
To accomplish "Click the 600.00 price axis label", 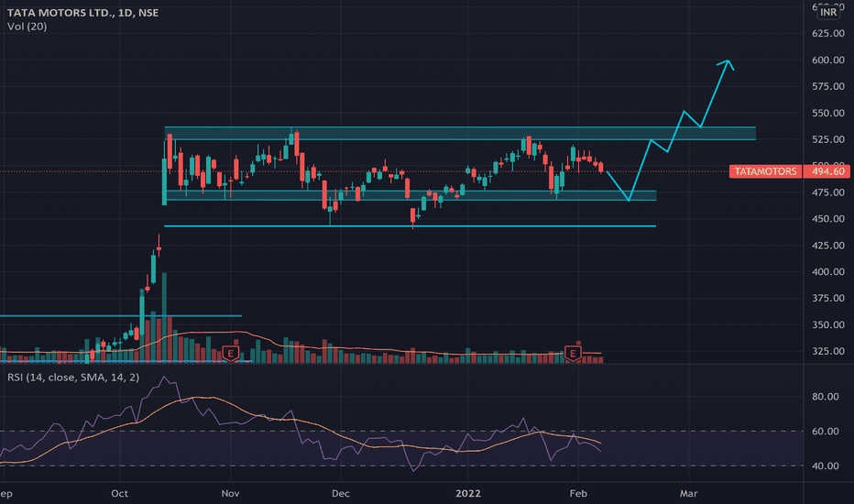I will (x=827, y=60).
